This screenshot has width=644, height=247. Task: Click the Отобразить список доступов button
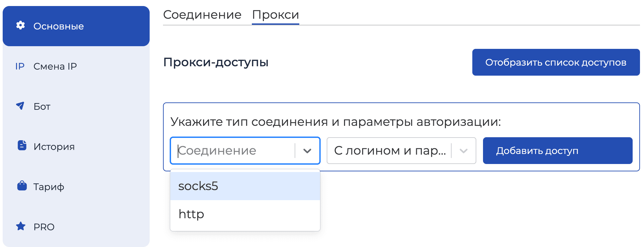(555, 62)
